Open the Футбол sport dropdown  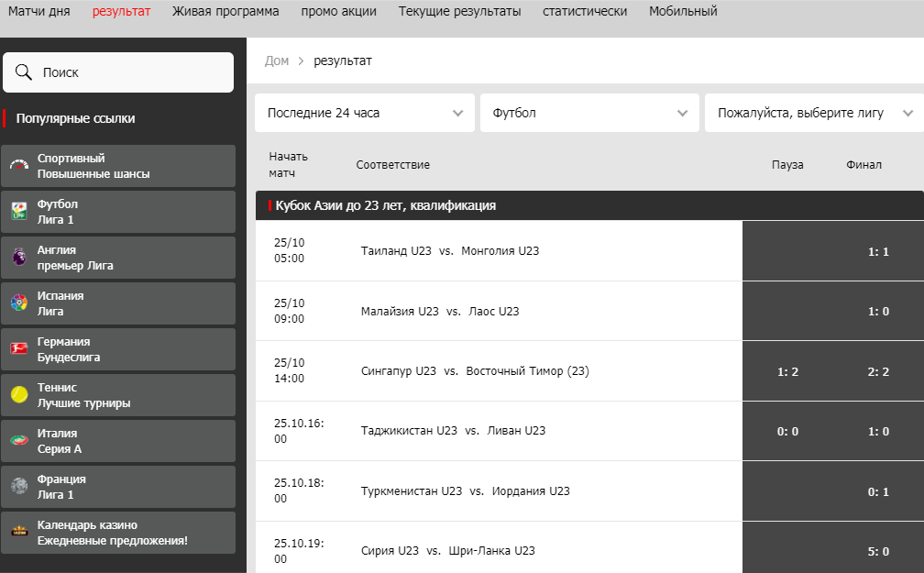coord(589,113)
